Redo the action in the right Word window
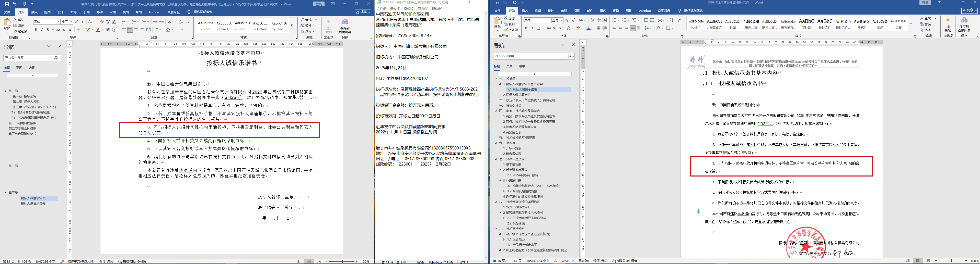The image size is (980, 264). (x=515, y=3)
